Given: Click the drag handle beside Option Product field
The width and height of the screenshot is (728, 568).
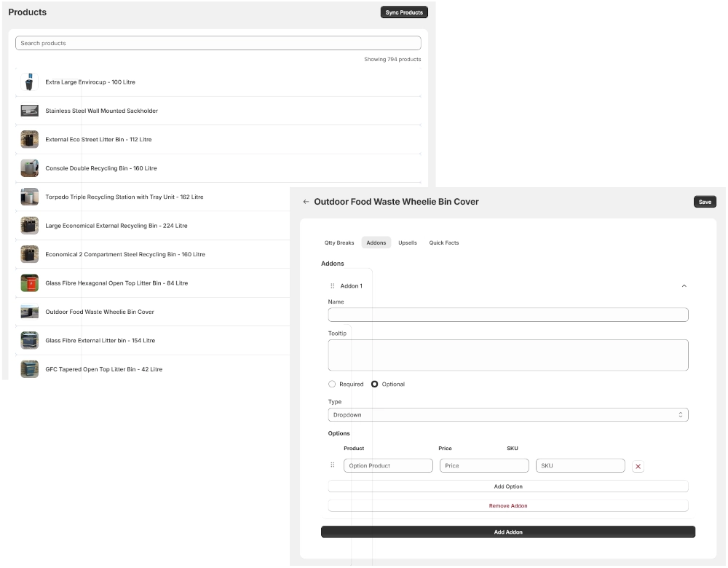Looking at the screenshot, I should (333, 465).
